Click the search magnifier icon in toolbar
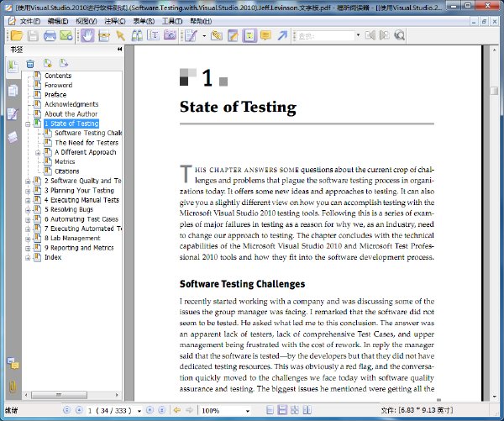The width and height of the screenshot is (504, 421). tap(400, 35)
